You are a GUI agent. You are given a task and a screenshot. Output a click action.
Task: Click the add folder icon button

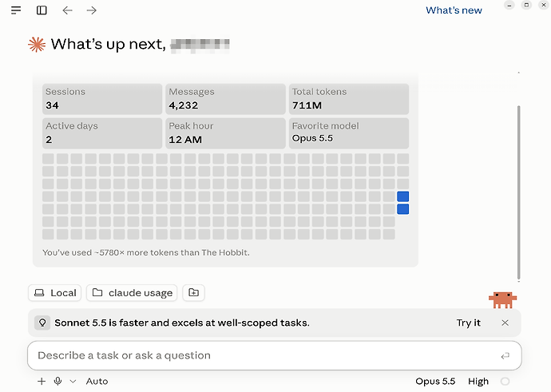pyautogui.click(x=193, y=292)
